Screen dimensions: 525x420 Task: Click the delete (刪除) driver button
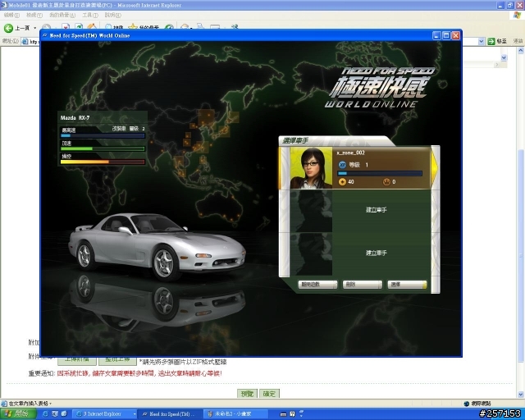coord(363,285)
